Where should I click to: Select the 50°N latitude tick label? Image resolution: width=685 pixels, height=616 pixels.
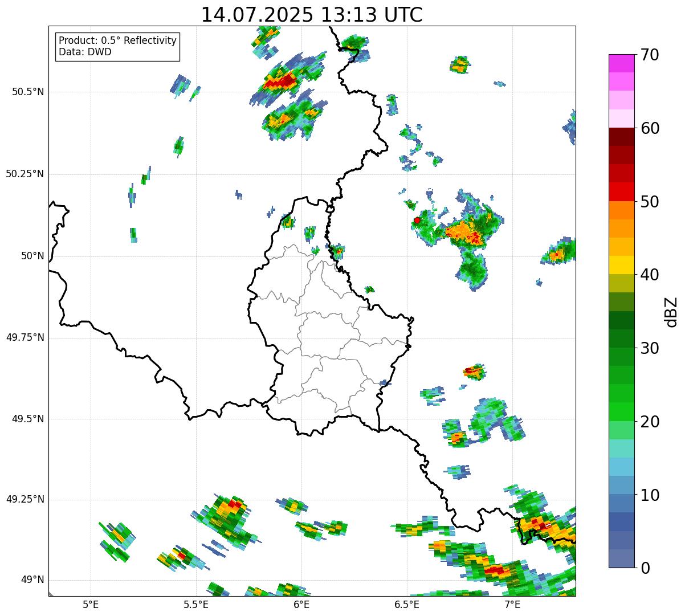click(32, 256)
